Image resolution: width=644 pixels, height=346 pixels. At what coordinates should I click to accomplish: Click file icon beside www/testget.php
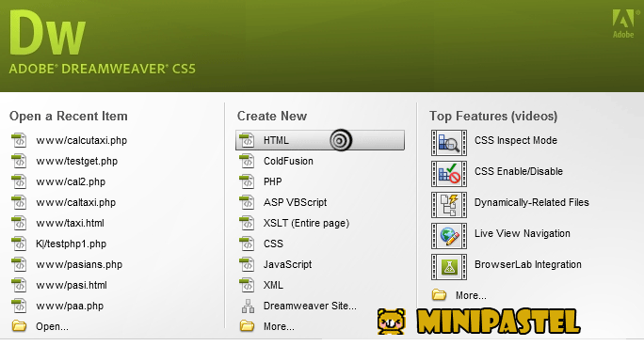click(19, 161)
